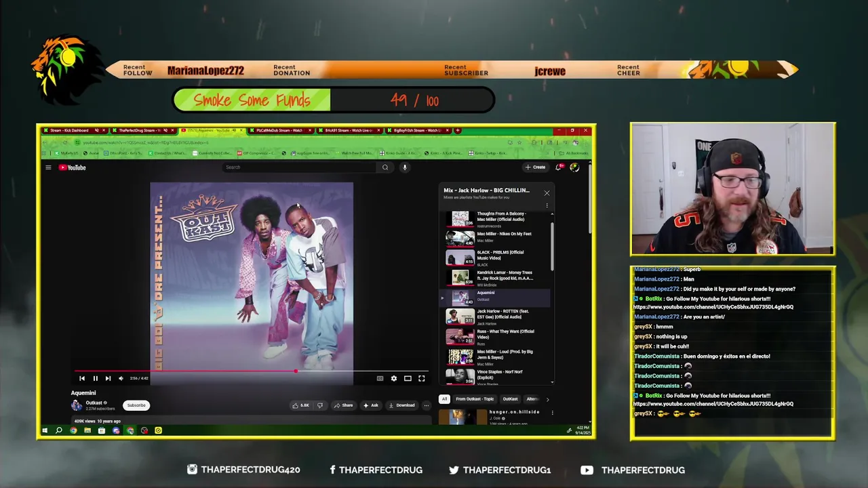868x488 pixels.
Task: Open the Windows Start menu
Action: click(45, 430)
